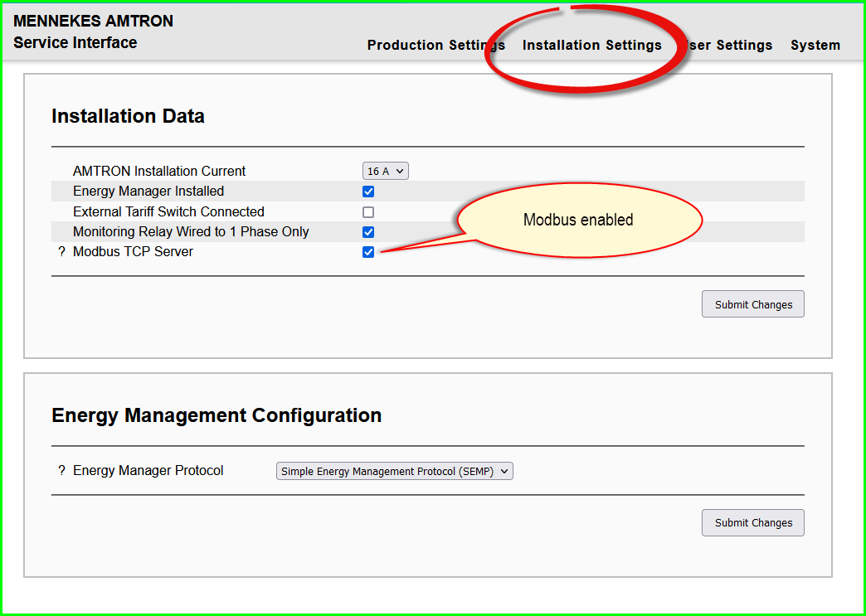Disable the Modbus TCP Server checkbox
Screen dimensions: 866x616
point(368,252)
